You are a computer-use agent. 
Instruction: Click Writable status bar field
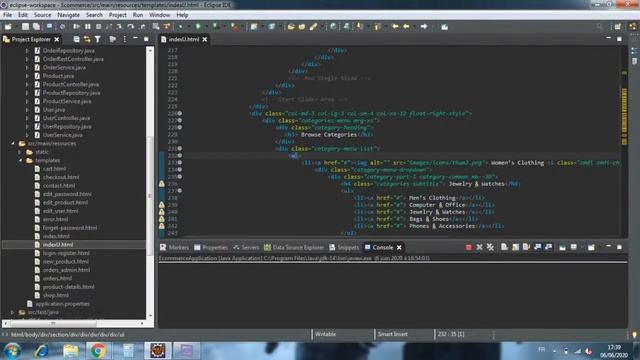pyautogui.click(x=326, y=334)
